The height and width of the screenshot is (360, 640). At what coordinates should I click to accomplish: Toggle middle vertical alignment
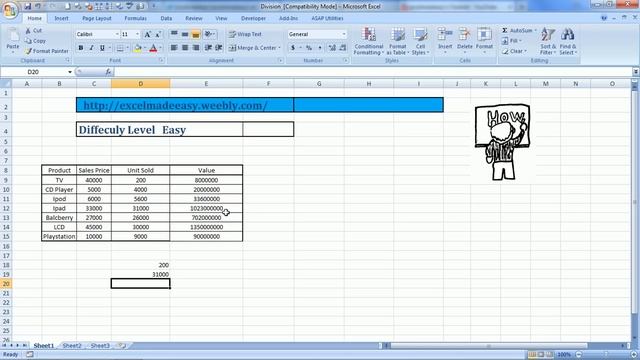[185, 34]
